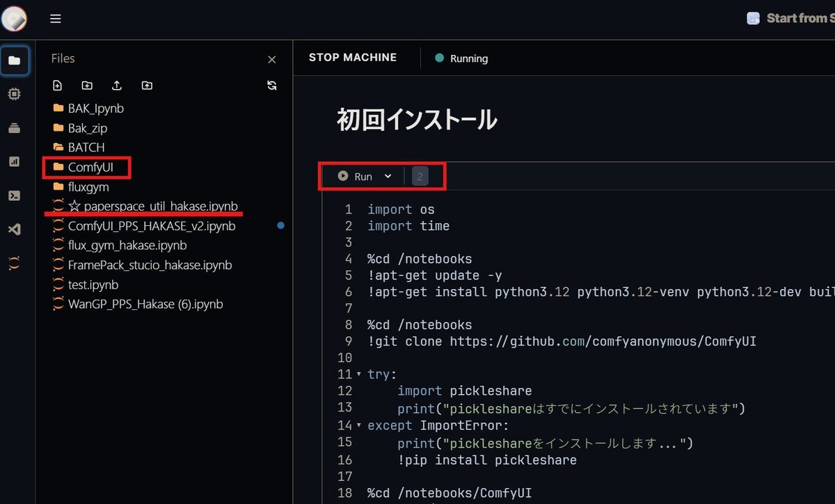Click the Files panel title

click(63, 59)
